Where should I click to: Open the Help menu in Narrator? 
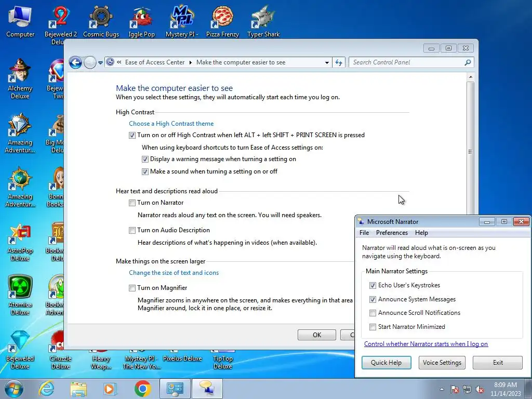(x=421, y=233)
